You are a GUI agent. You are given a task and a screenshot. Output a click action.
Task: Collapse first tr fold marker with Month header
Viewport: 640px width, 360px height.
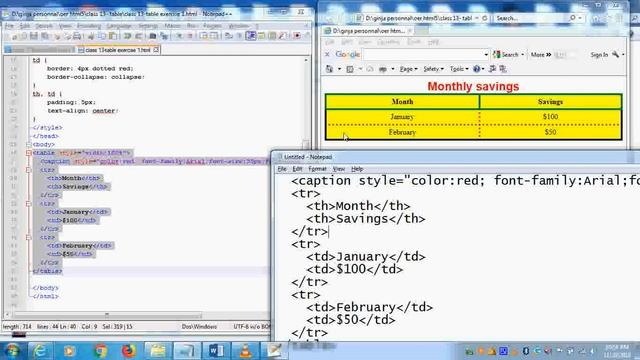29,170
